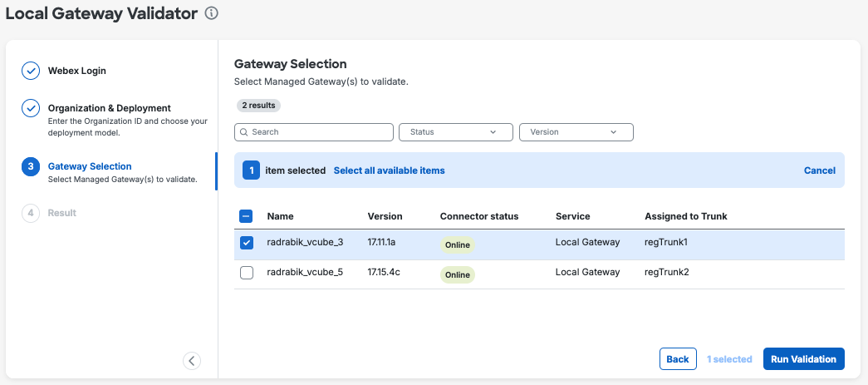Collapse the sidebar with the left chevron
Screen dimensions: 868x385
pyautogui.click(x=192, y=361)
